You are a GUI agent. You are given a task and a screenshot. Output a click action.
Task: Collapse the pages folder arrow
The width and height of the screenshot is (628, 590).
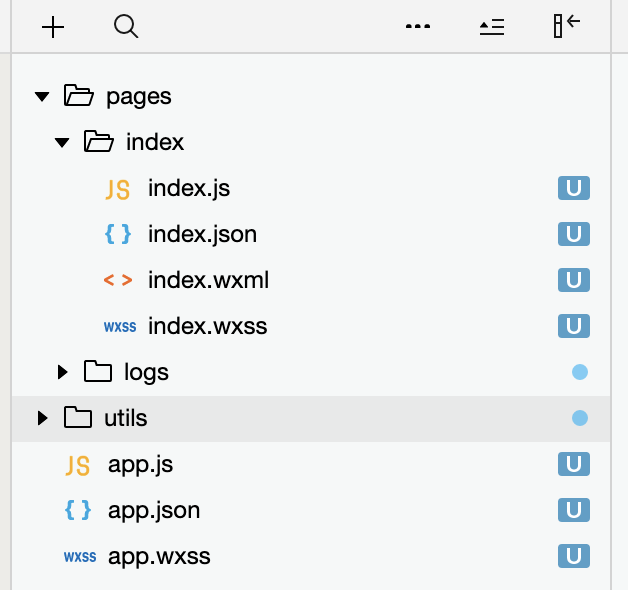(42, 96)
